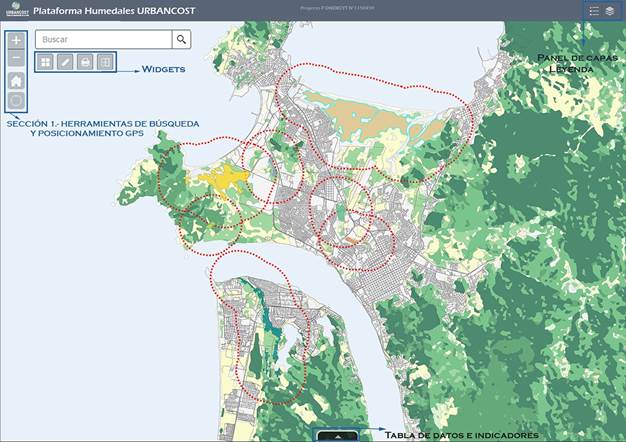This screenshot has height=442, width=626.
Task: Click the search magnifier icon
Action: click(x=181, y=40)
